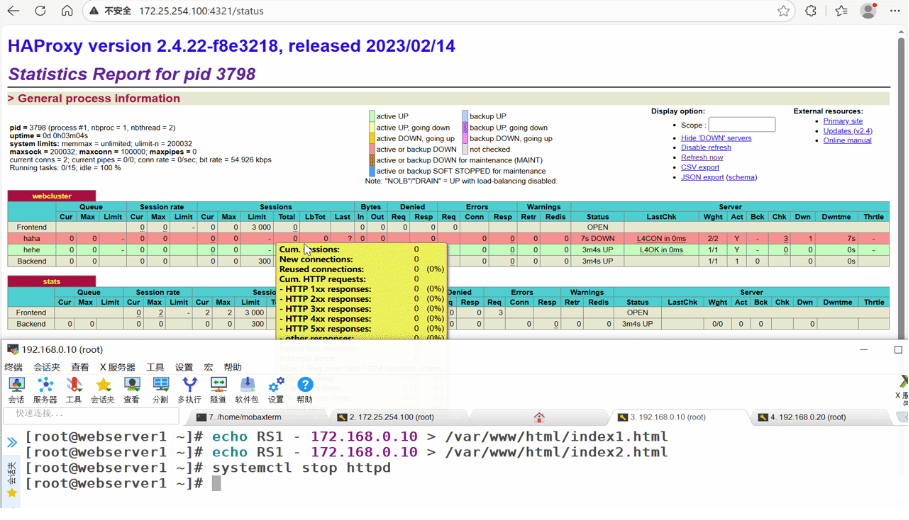Click hehe server name in webcluster table
This screenshot has width=909, height=520.
tap(32, 250)
